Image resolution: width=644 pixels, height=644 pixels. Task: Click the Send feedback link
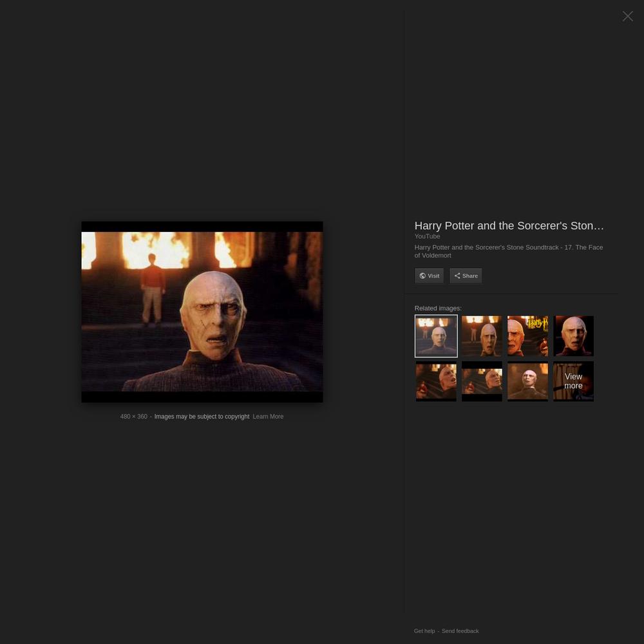(x=460, y=631)
